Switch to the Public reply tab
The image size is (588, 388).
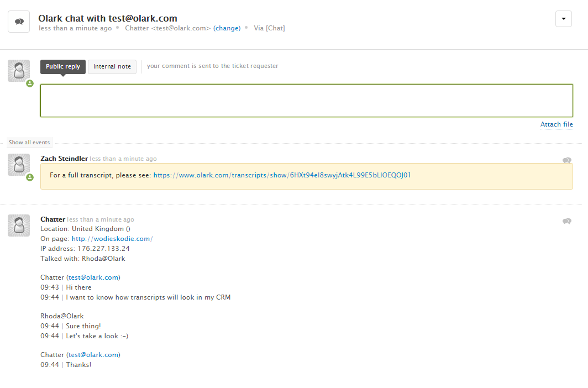click(63, 67)
